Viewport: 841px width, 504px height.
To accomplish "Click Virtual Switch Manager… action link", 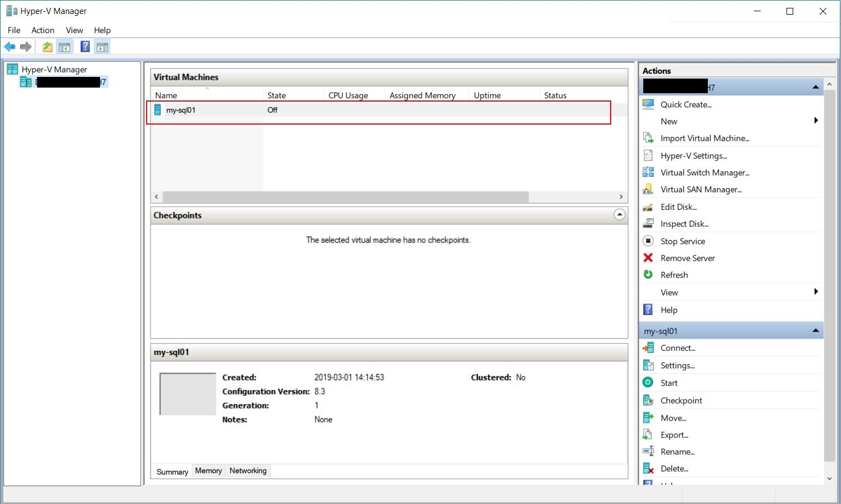I will pos(705,172).
